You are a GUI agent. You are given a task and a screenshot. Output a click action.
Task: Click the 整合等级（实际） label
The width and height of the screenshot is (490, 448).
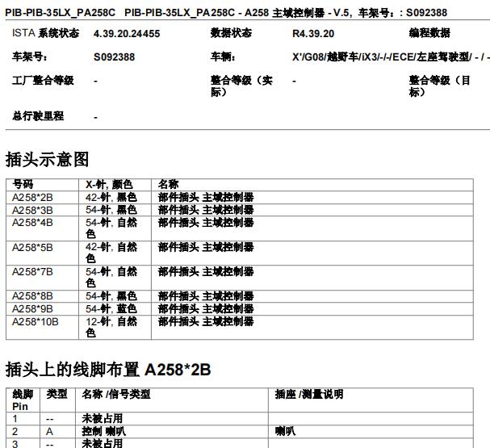click(x=241, y=86)
